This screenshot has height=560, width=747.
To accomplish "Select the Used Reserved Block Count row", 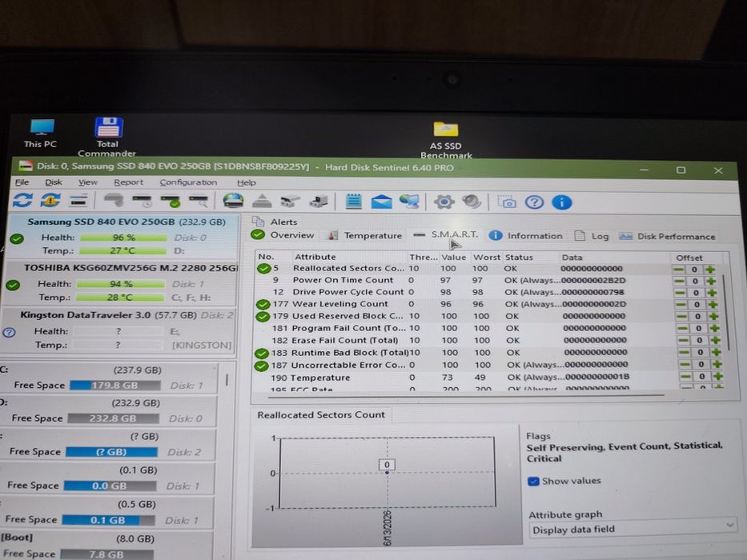I will (x=488, y=316).
